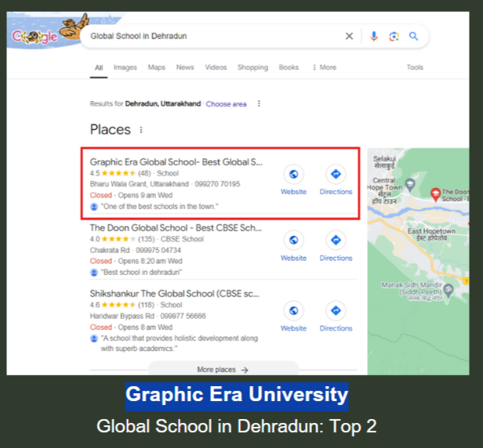This screenshot has height=448, width=483.
Task: Open the three-dot menu next to Places
Action: (x=141, y=130)
